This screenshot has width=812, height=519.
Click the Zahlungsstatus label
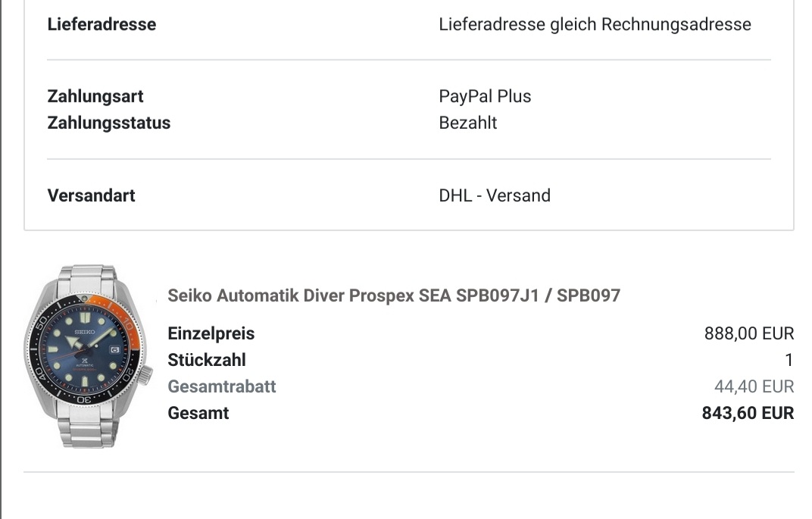point(109,123)
